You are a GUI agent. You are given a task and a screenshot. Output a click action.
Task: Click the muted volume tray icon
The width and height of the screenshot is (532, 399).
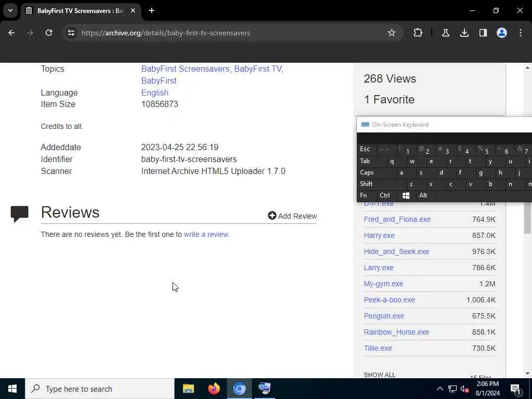pos(465,389)
